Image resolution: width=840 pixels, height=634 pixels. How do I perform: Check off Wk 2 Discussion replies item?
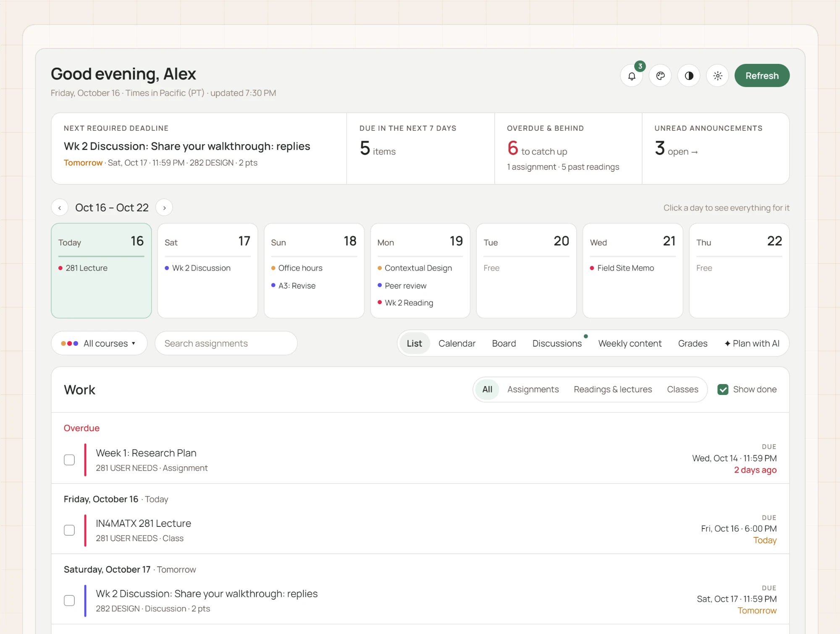[69, 600]
